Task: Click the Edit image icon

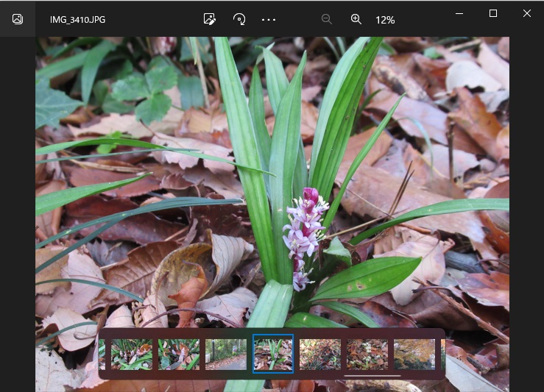Action: (210, 19)
